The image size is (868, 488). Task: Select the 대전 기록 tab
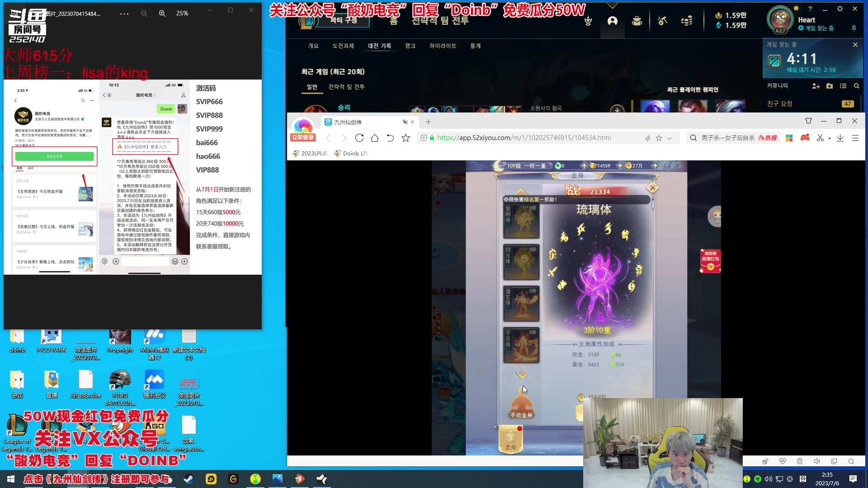pyautogui.click(x=379, y=46)
